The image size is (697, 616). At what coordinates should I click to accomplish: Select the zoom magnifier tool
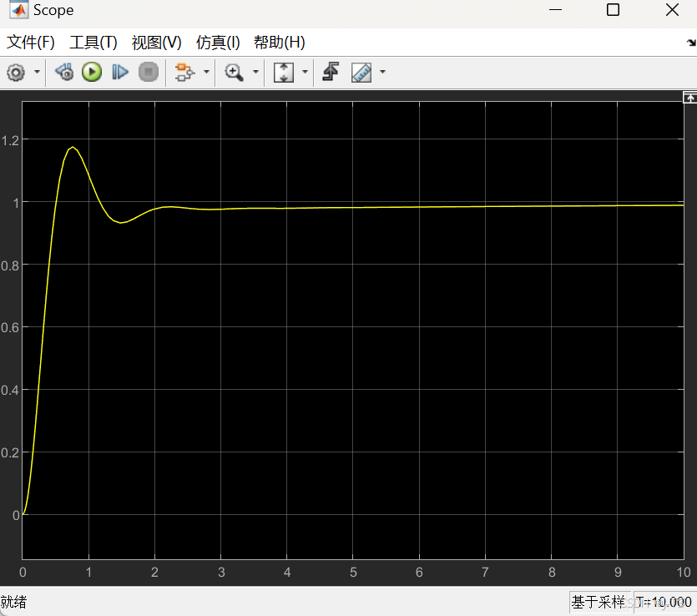234,72
